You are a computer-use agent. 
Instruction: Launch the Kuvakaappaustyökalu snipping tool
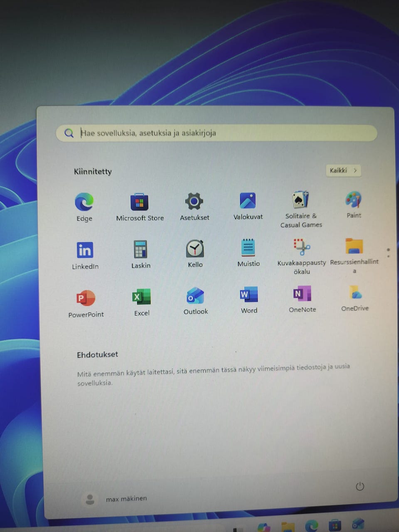click(x=302, y=256)
